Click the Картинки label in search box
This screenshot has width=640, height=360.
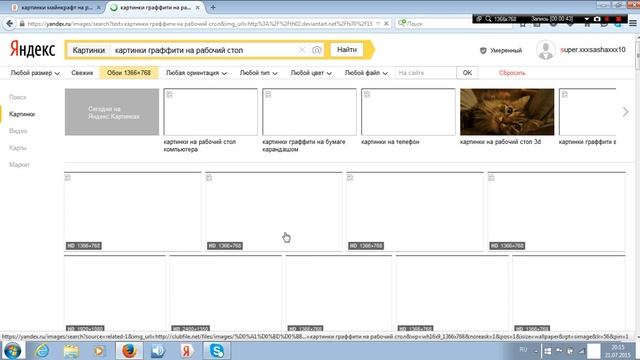[89, 50]
